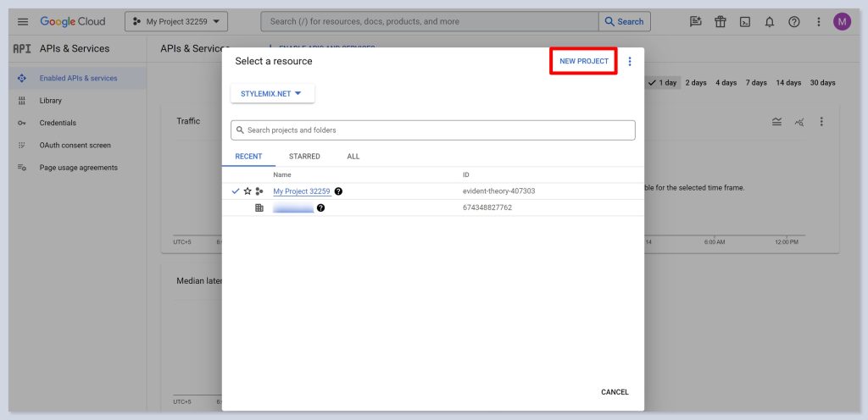
Task: Switch to the STARRED tab
Action: point(304,157)
